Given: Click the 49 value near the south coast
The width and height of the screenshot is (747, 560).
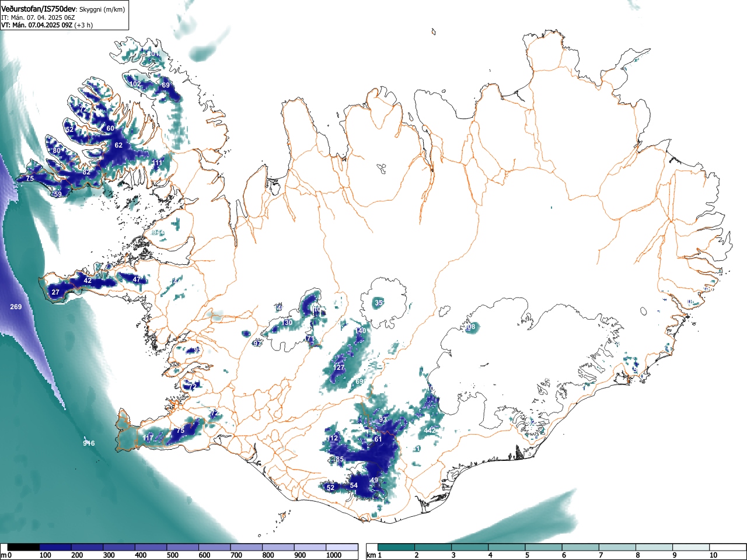Looking at the screenshot, I should [375, 480].
